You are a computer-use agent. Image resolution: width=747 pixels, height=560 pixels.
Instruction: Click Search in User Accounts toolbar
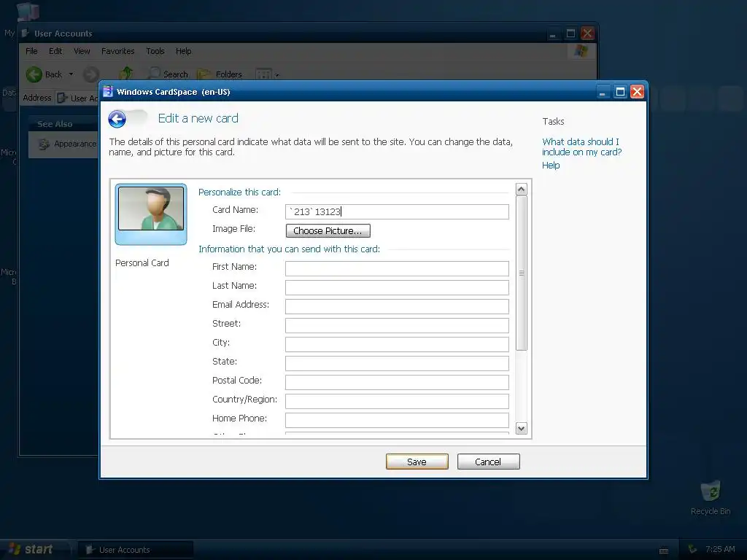[x=168, y=74]
